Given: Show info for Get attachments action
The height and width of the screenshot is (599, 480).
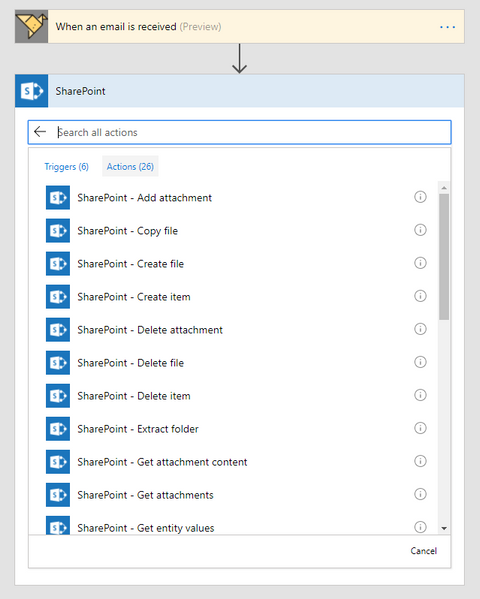Looking at the screenshot, I should (420, 494).
